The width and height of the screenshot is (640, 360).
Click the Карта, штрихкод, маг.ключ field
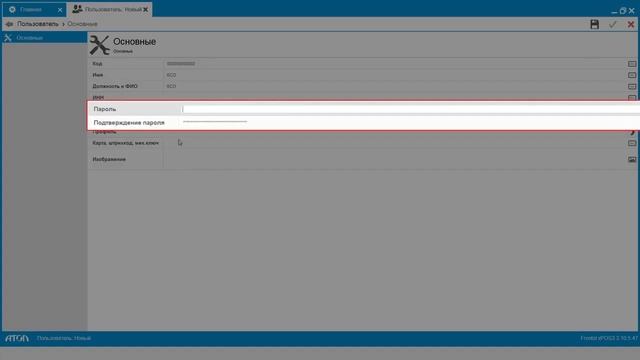pyautogui.click(x=394, y=143)
